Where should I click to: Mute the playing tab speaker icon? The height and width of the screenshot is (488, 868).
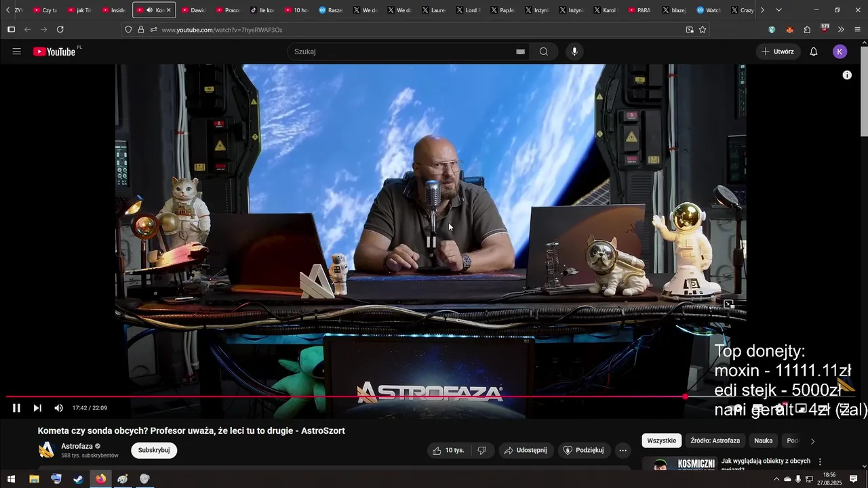tap(149, 10)
